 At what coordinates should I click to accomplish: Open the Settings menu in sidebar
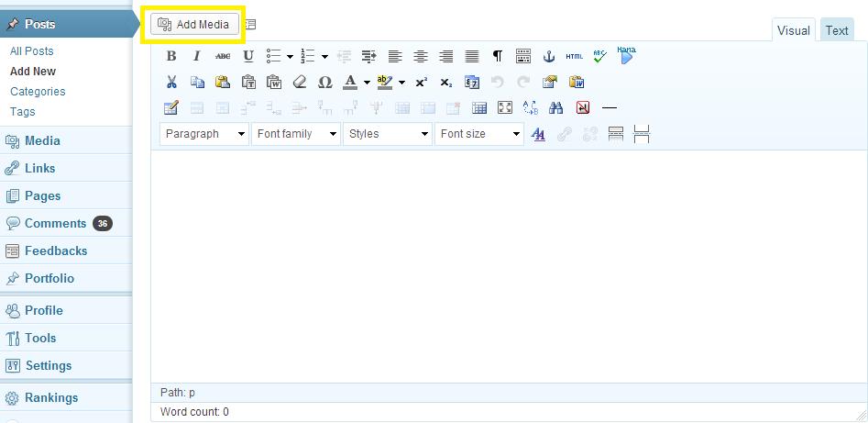tap(66, 365)
